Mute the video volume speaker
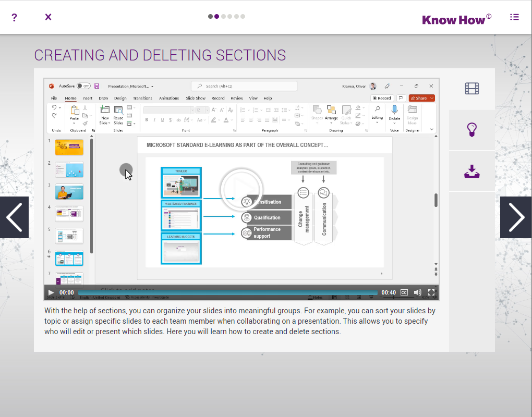The width and height of the screenshot is (532, 417). pyautogui.click(x=417, y=293)
